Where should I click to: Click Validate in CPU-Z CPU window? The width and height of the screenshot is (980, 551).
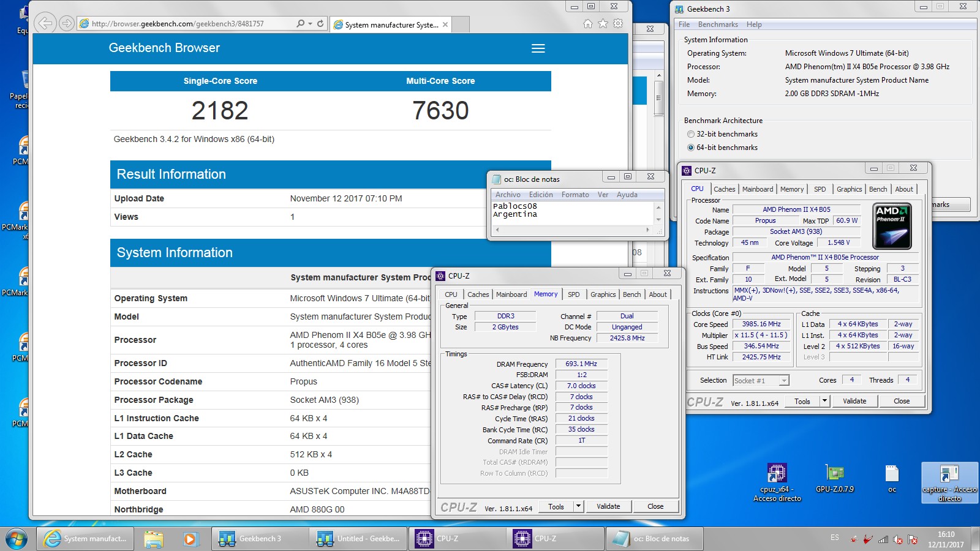click(x=854, y=401)
